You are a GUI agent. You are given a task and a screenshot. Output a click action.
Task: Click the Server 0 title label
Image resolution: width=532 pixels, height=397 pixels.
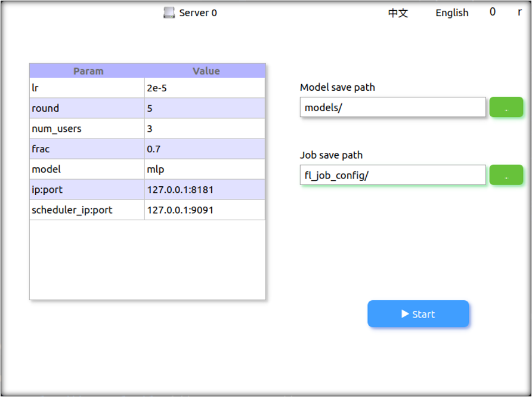198,13
